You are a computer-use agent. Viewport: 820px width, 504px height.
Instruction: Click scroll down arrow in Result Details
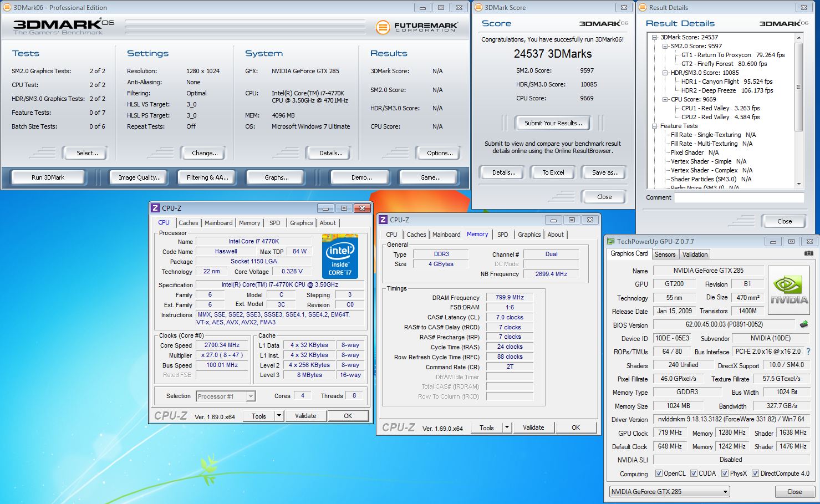[799, 184]
